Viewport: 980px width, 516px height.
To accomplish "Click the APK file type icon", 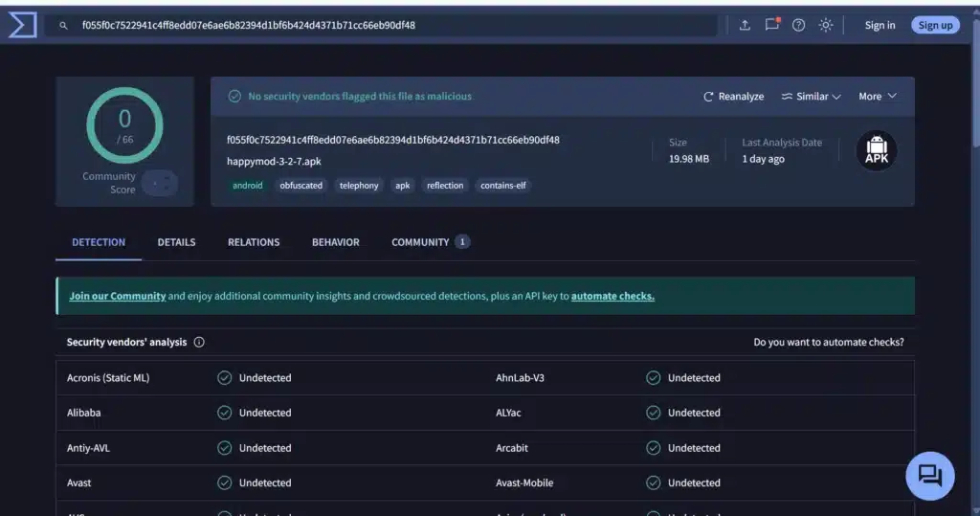I will pos(877,150).
